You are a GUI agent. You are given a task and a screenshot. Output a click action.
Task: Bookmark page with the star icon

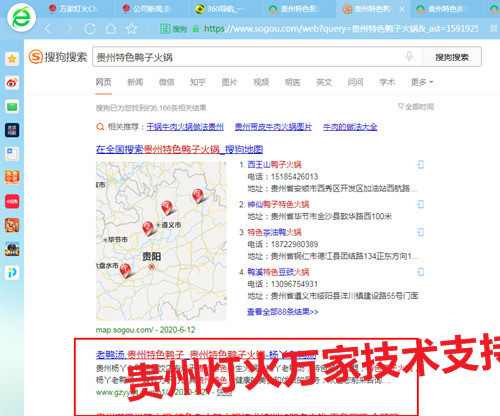[131, 29]
